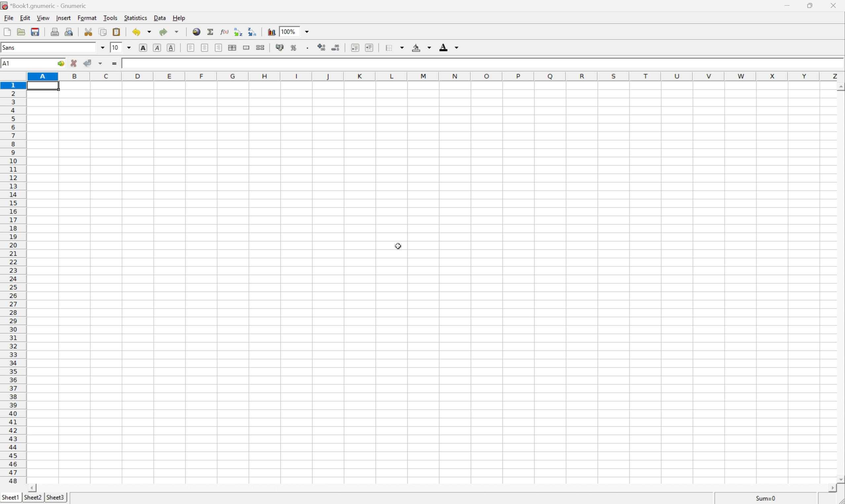Click the Sum function icon
This screenshot has width=845, height=504.
tap(210, 32)
